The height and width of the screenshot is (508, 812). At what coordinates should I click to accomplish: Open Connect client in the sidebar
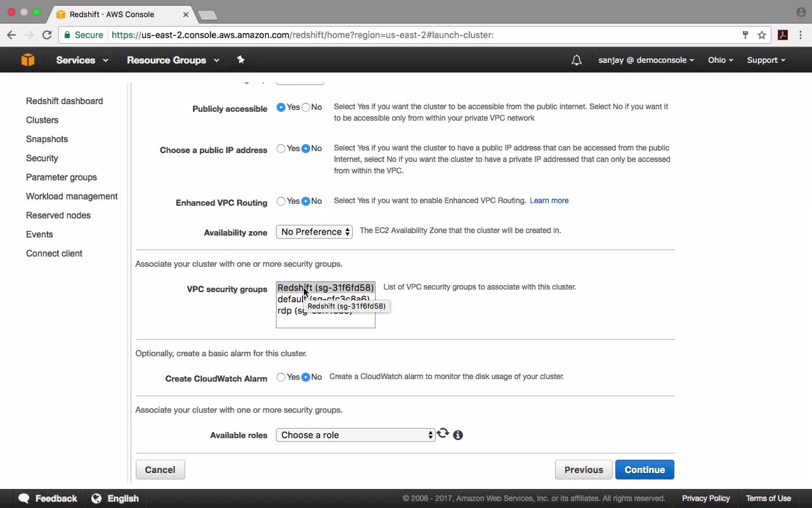pyautogui.click(x=54, y=253)
